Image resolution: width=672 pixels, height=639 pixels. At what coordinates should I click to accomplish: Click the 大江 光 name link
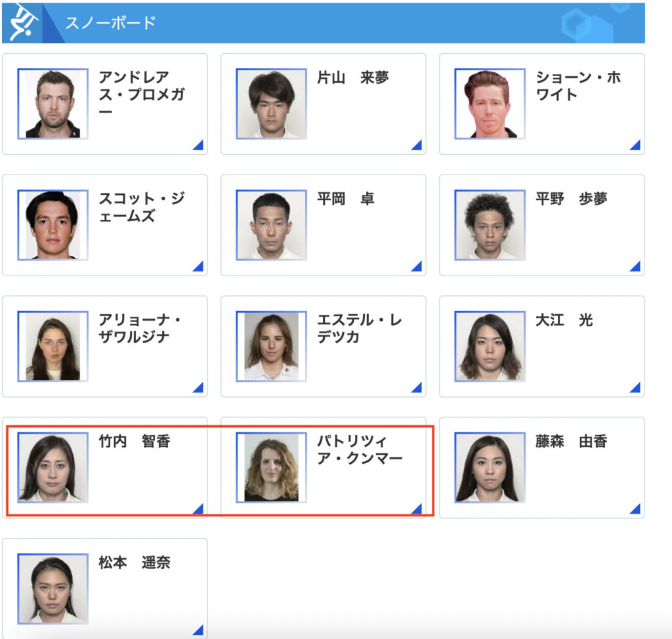[x=564, y=321]
